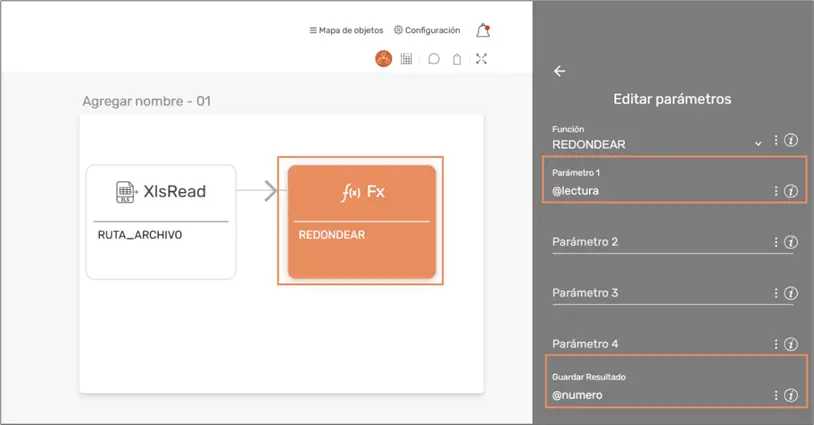This screenshot has height=425, width=814.
Task: Open Mapa de objetos menu
Action: tap(346, 31)
